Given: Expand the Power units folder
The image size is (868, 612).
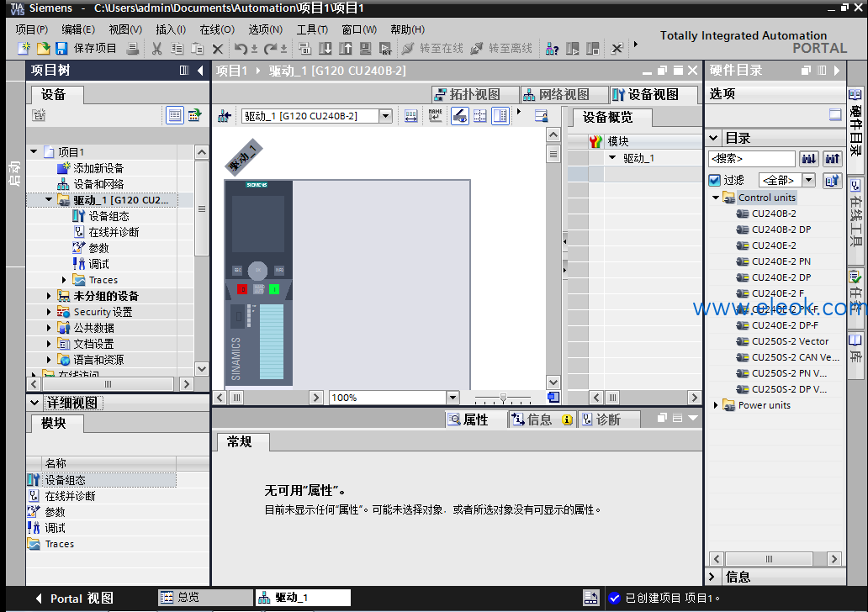Looking at the screenshot, I should pos(715,405).
